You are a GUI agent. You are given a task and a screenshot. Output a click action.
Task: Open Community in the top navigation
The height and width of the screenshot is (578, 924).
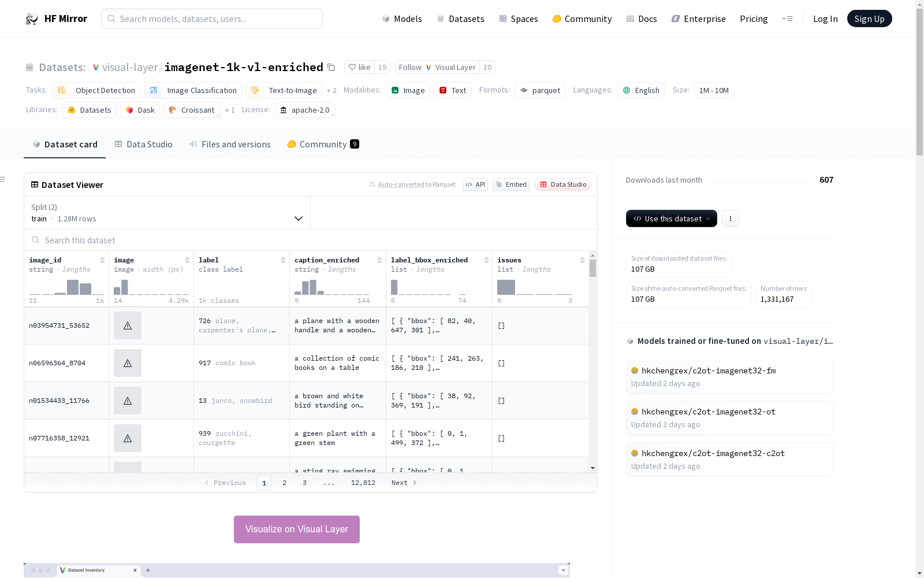point(582,19)
